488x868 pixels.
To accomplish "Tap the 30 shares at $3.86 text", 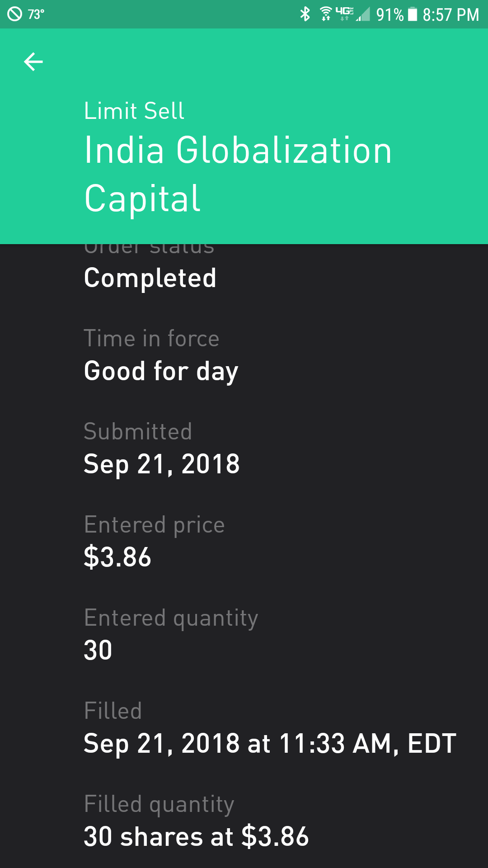I will tap(196, 836).
